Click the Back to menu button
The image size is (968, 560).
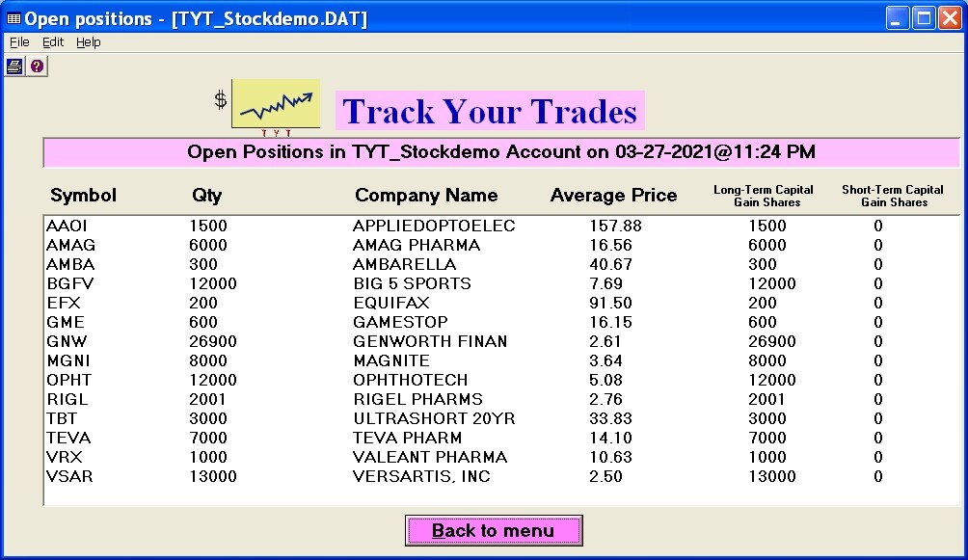[494, 530]
